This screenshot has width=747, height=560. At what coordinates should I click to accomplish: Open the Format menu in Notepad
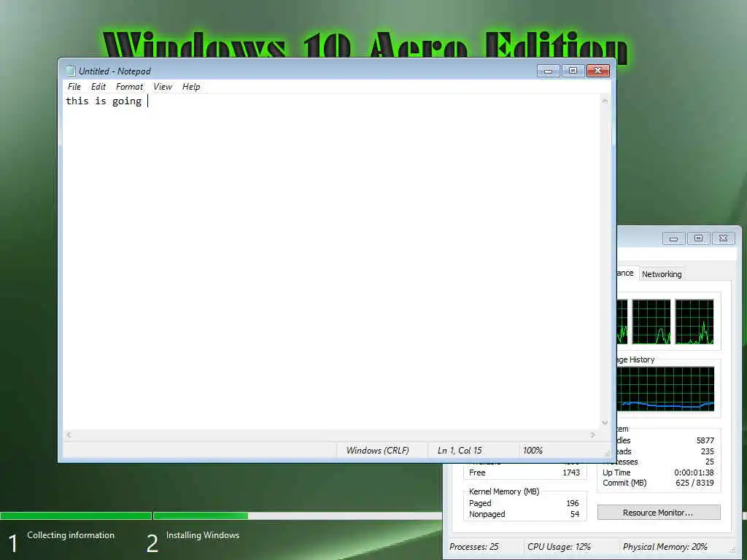(129, 87)
